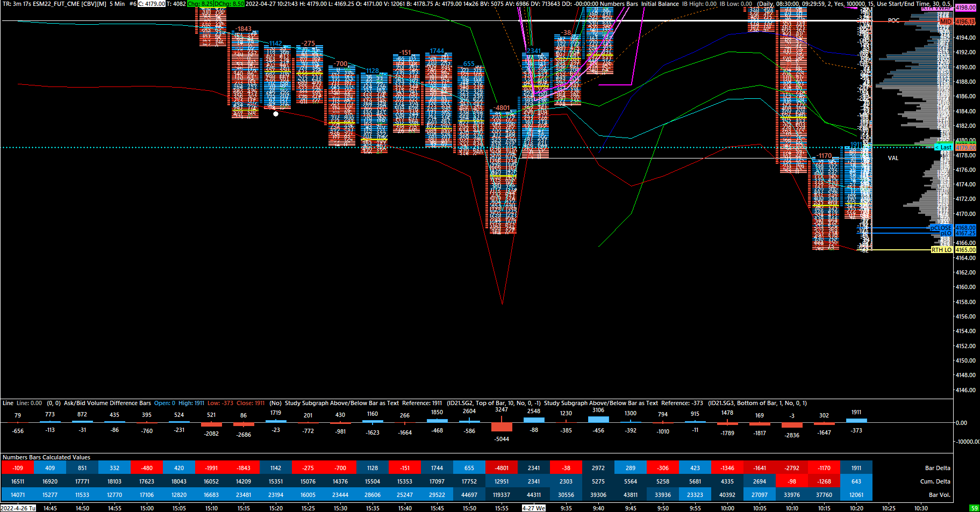
Task: Click the -5044 value in the difference panel
Action: click(502, 439)
